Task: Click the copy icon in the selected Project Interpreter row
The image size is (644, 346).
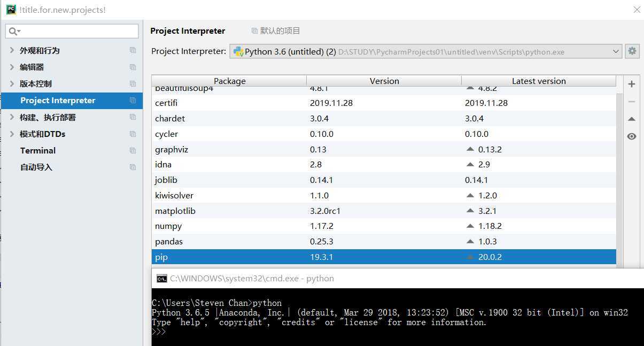Action: tap(133, 101)
